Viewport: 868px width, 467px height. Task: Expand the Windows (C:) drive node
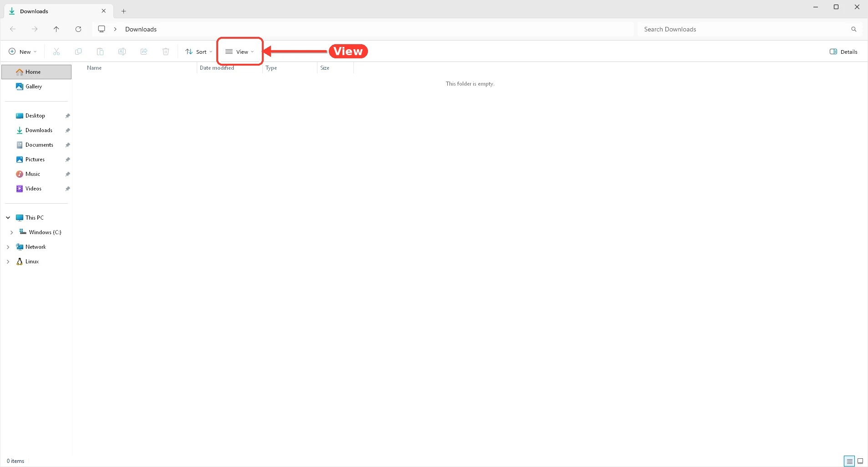12,232
